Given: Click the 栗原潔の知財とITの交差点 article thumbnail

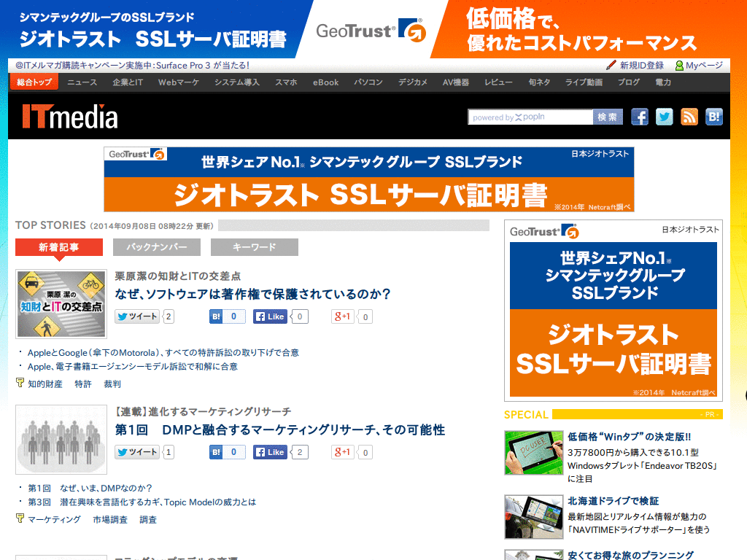Looking at the screenshot, I should tap(61, 302).
